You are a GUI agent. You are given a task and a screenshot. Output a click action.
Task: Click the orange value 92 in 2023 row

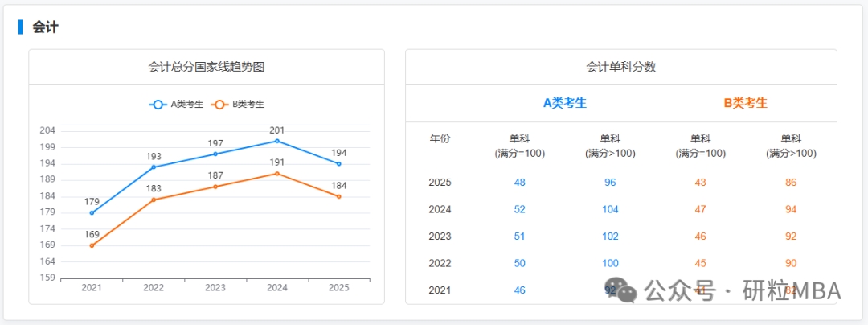[x=791, y=237]
